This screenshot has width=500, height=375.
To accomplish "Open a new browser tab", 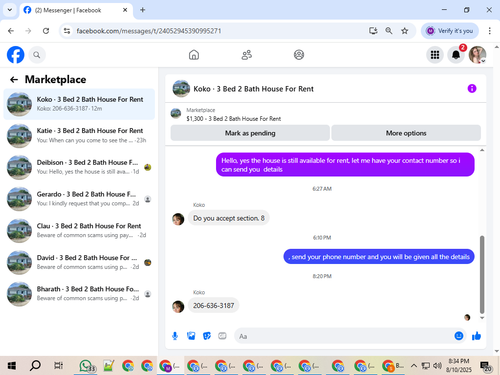I will (x=143, y=10).
